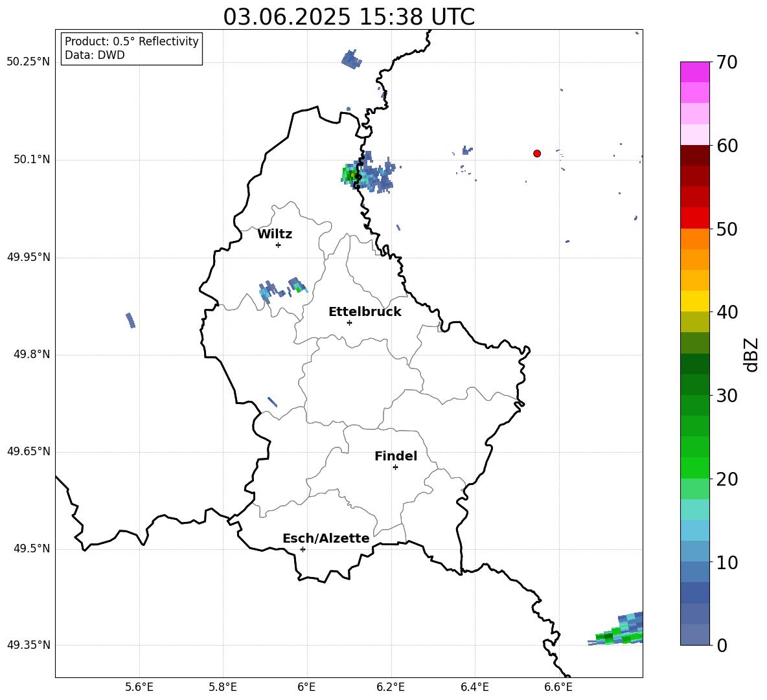Click the colorbar label 20

[x=727, y=479]
